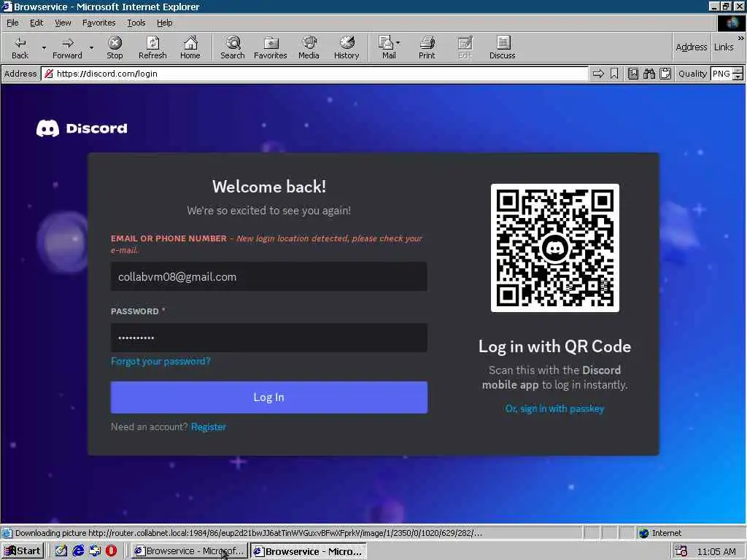747x560 pixels.
Task: Open the Back button history dropdown arrow
Action: point(44,47)
